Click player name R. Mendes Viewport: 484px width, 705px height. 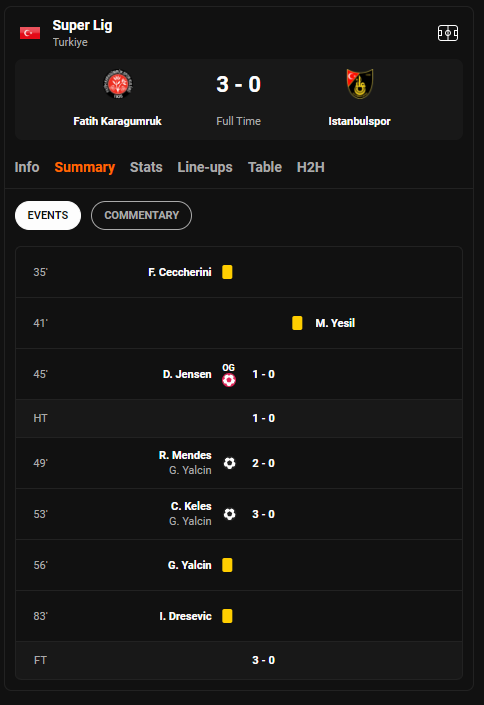pos(185,455)
